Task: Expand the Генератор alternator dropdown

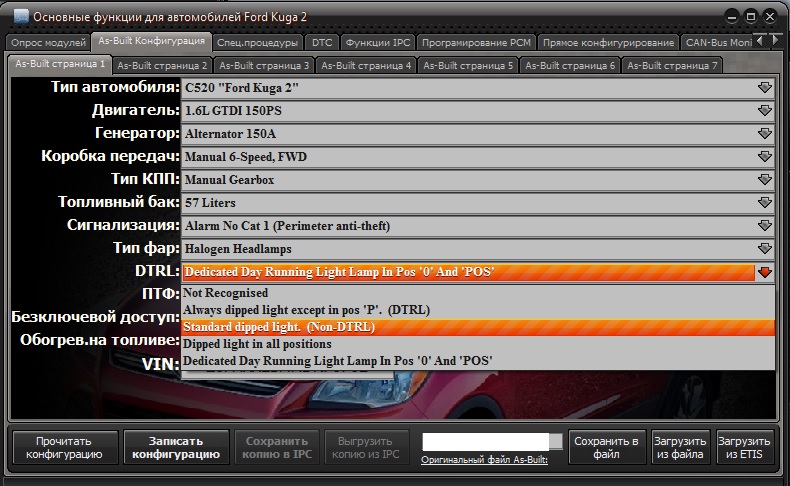Action: [765, 133]
